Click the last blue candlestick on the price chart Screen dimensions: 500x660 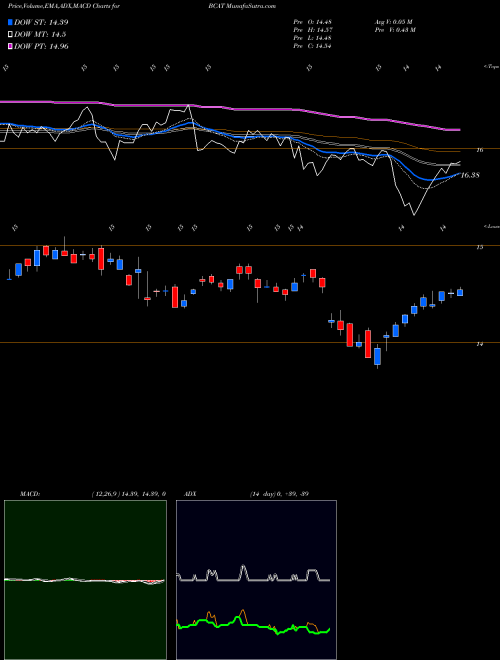coord(460,292)
